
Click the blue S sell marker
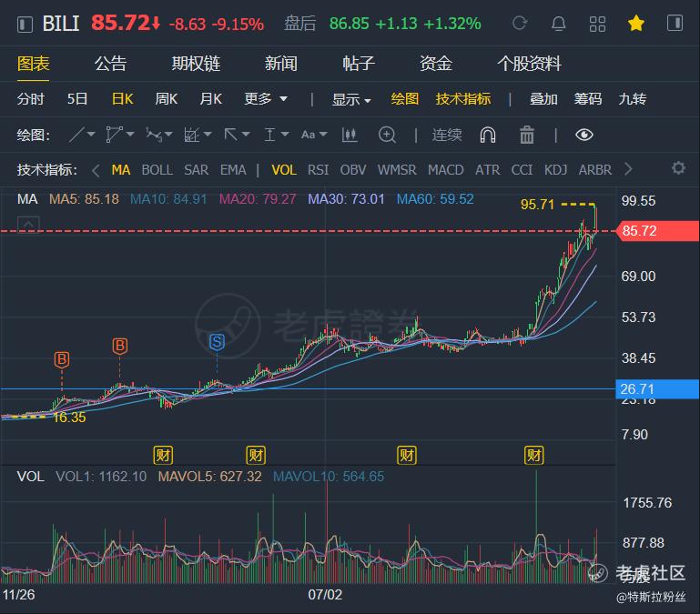point(217,343)
